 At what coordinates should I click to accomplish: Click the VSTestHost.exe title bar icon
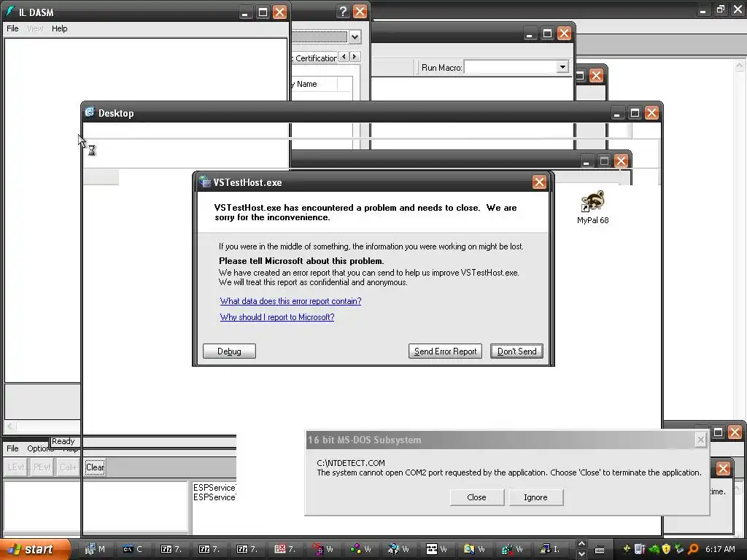205,182
